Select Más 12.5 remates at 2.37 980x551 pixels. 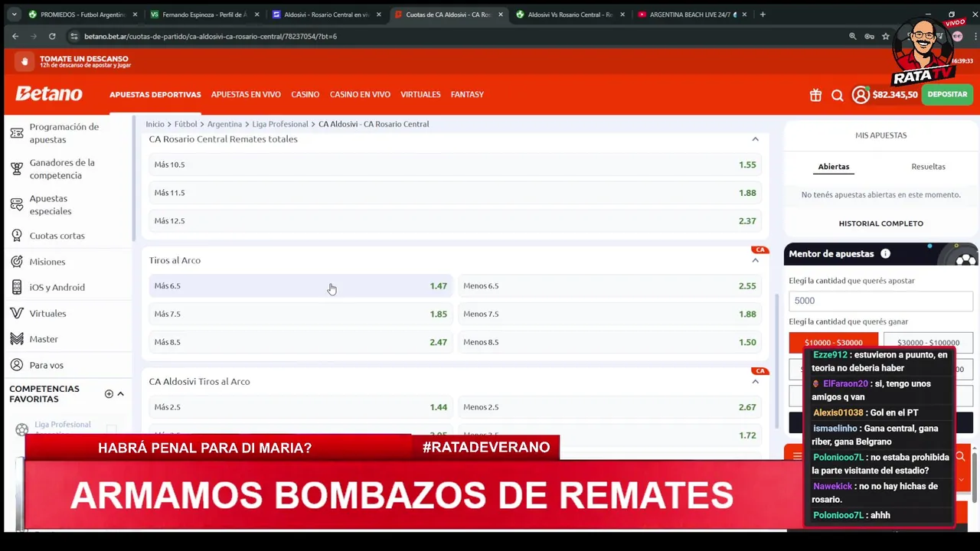[455, 221]
